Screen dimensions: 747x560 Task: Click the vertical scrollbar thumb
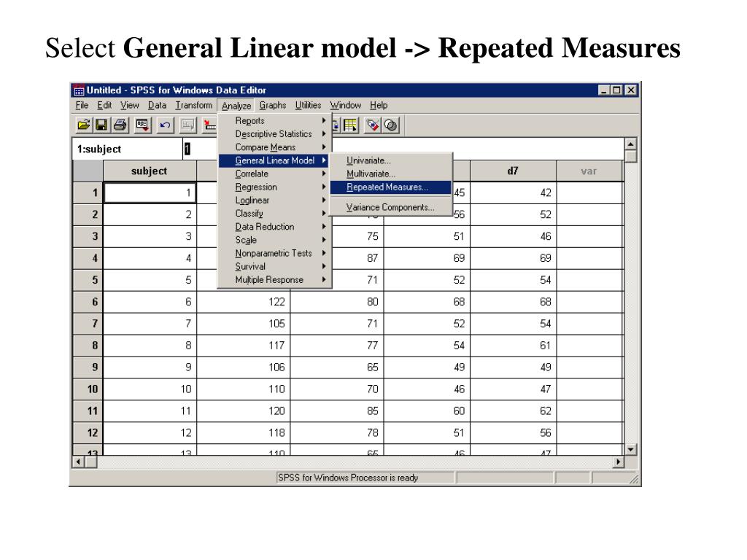point(631,157)
